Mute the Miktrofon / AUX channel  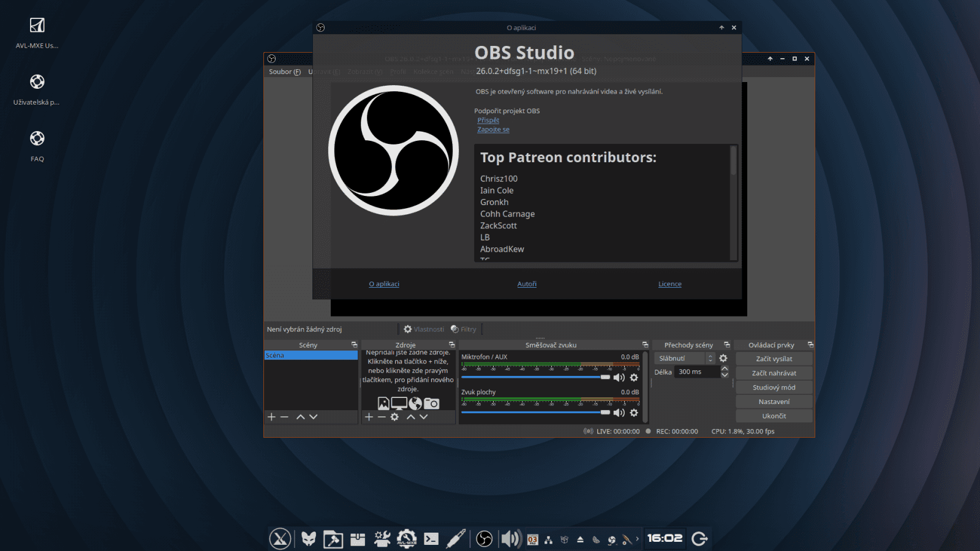tap(619, 378)
